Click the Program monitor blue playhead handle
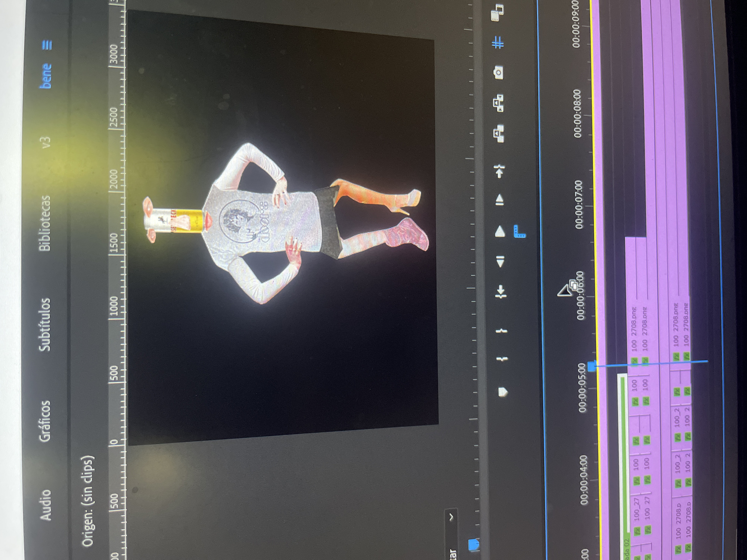Viewport: 747px width, 560px height. pos(474,545)
